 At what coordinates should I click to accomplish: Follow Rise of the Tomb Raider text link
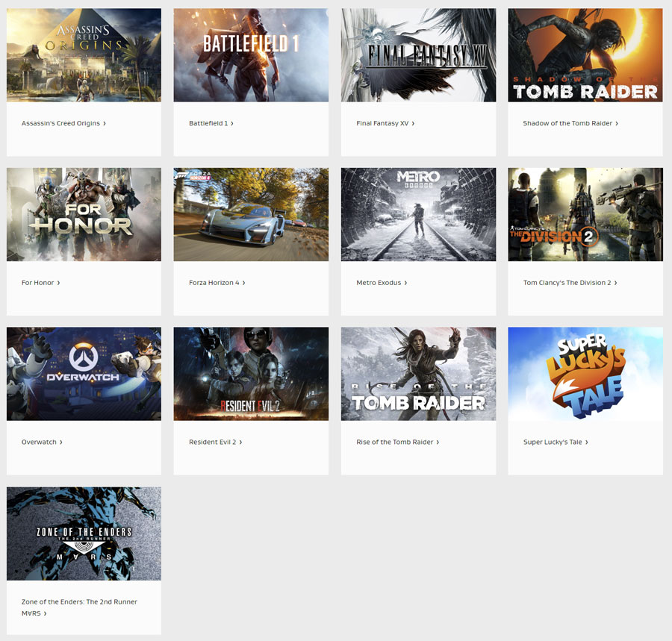395,442
